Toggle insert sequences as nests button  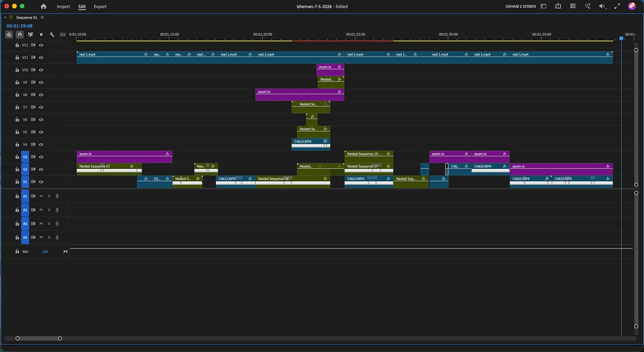coord(9,34)
